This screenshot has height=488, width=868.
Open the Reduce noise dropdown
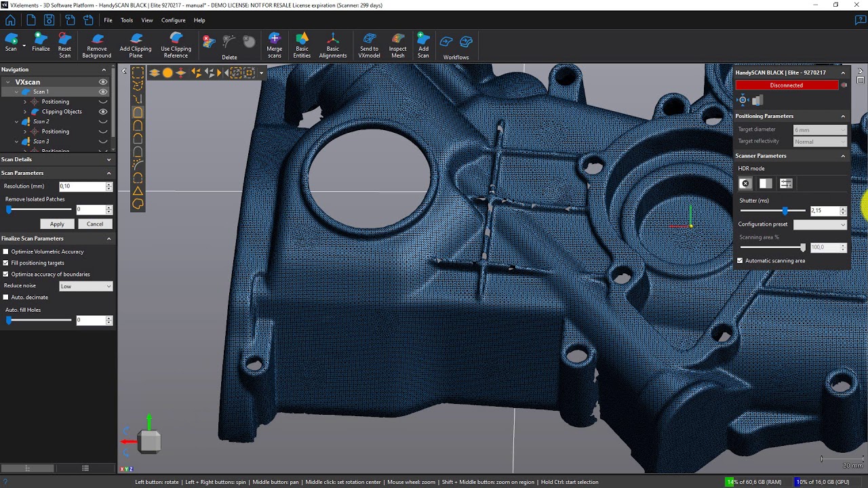click(85, 286)
